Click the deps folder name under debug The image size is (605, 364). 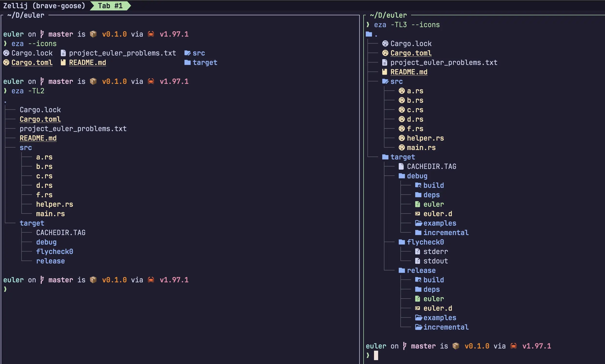pos(431,195)
